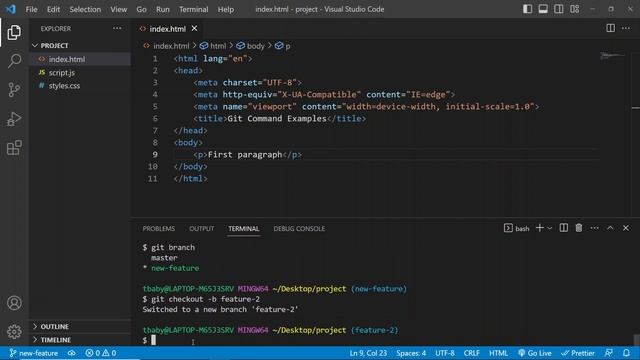
Task: Open notifications bell icon
Action: pyautogui.click(x=627, y=353)
